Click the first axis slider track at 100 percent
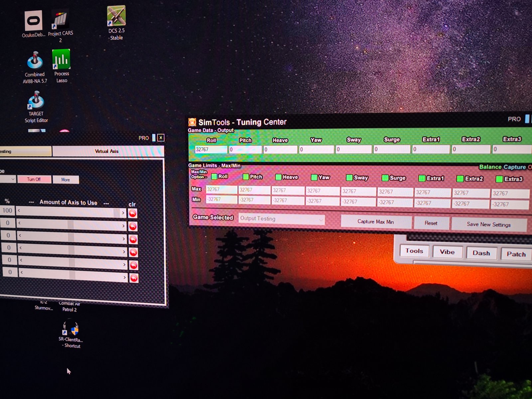This screenshot has width=532, height=399. click(x=71, y=211)
